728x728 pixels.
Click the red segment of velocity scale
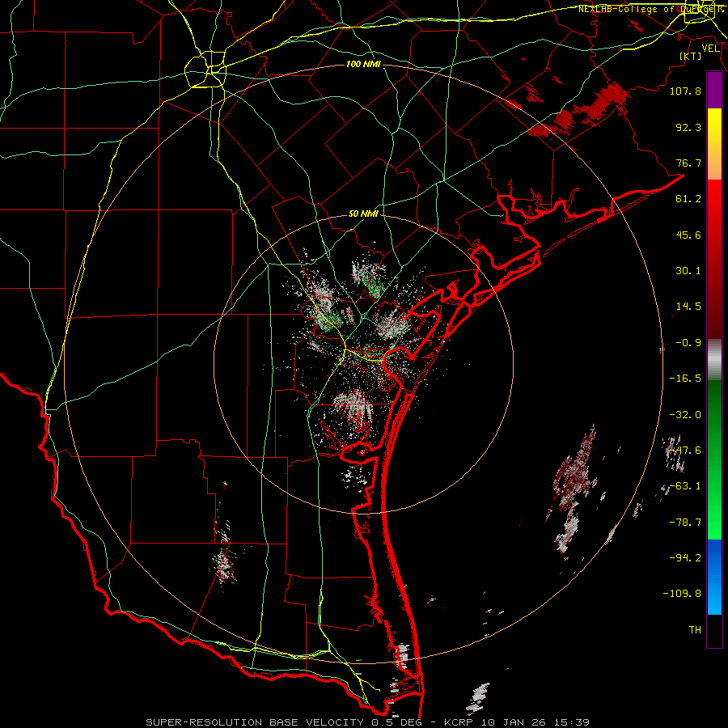[714, 259]
